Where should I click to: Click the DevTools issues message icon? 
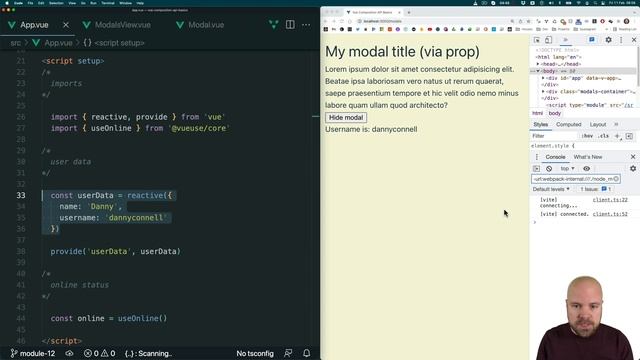[x=591, y=40]
